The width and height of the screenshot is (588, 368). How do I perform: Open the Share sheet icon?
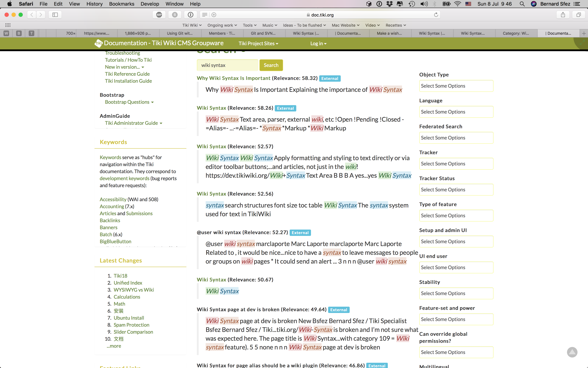pyautogui.click(x=563, y=15)
